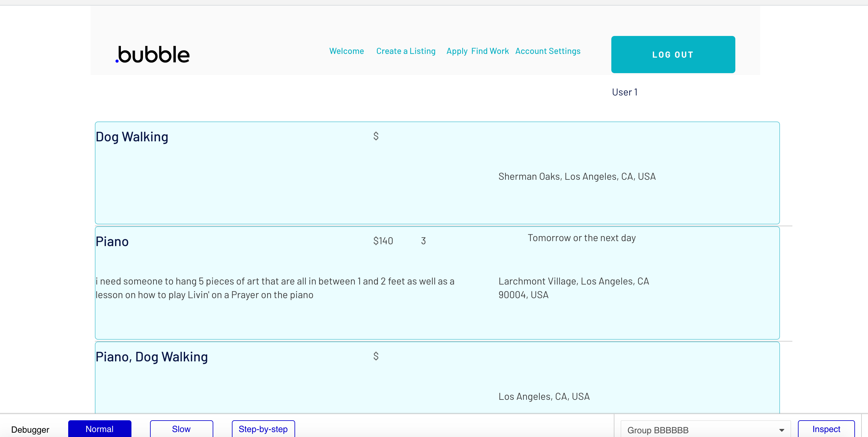Screen dimensions: 868x437
Task: Go to Create a Listing page
Action: click(406, 51)
